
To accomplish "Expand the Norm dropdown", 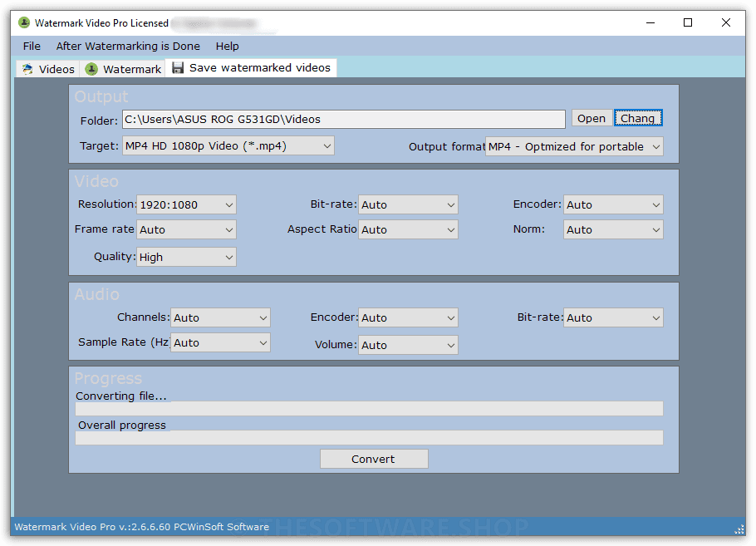I will point(613,229).
